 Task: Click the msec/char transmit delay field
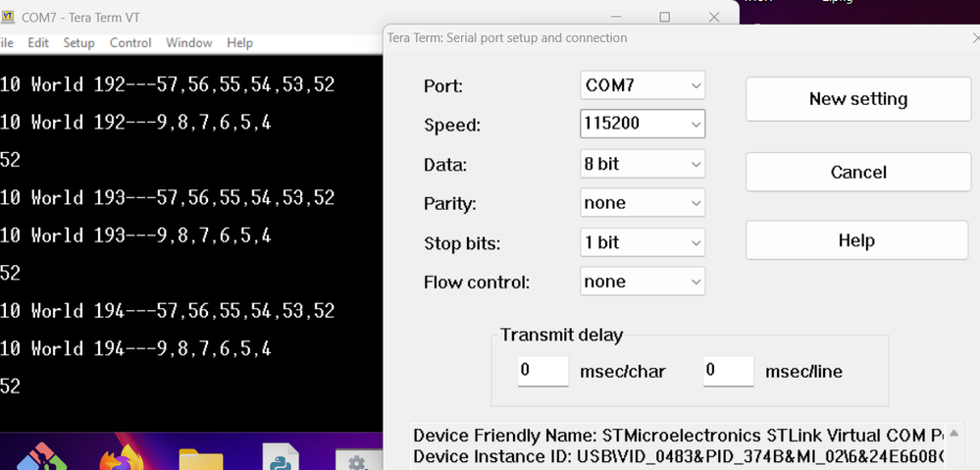(542, 371)
